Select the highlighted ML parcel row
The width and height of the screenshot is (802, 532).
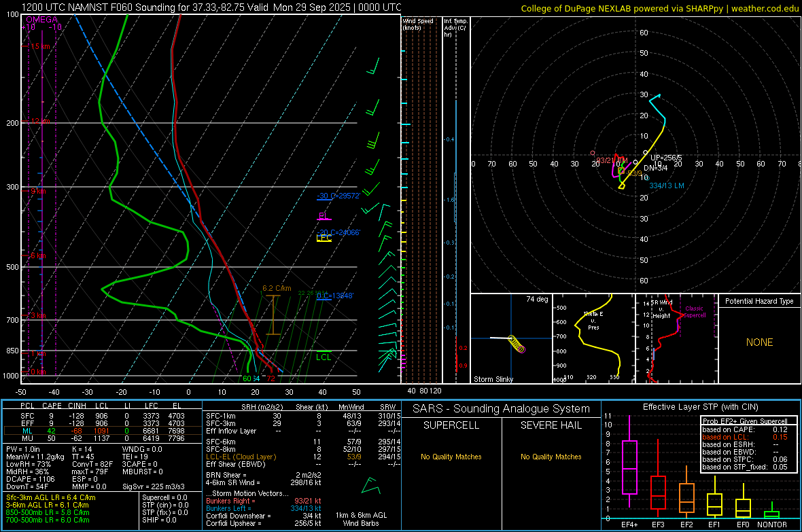pos(103,431)
